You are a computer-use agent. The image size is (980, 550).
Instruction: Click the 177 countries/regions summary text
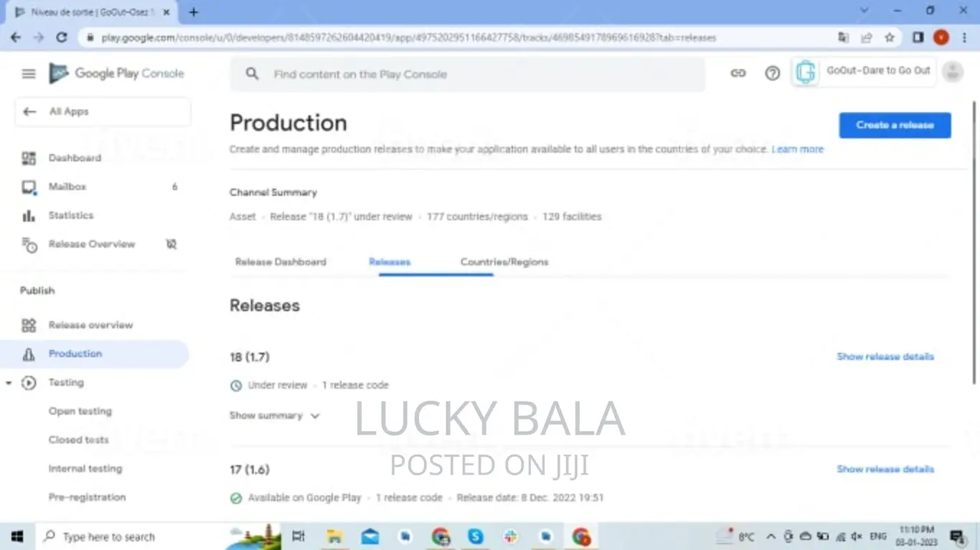[x=477, y=217]
